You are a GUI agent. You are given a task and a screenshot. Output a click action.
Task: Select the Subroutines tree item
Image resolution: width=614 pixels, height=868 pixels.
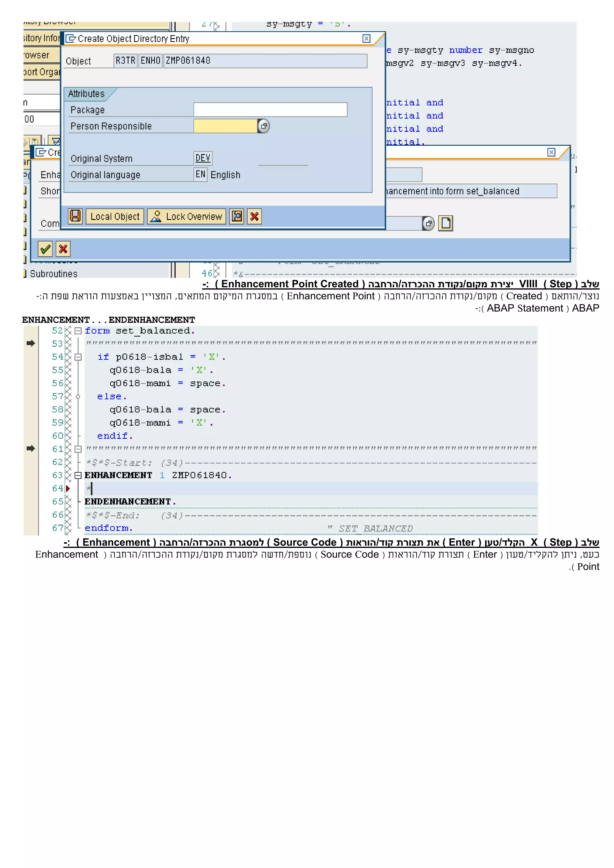(x=54, y=274)
